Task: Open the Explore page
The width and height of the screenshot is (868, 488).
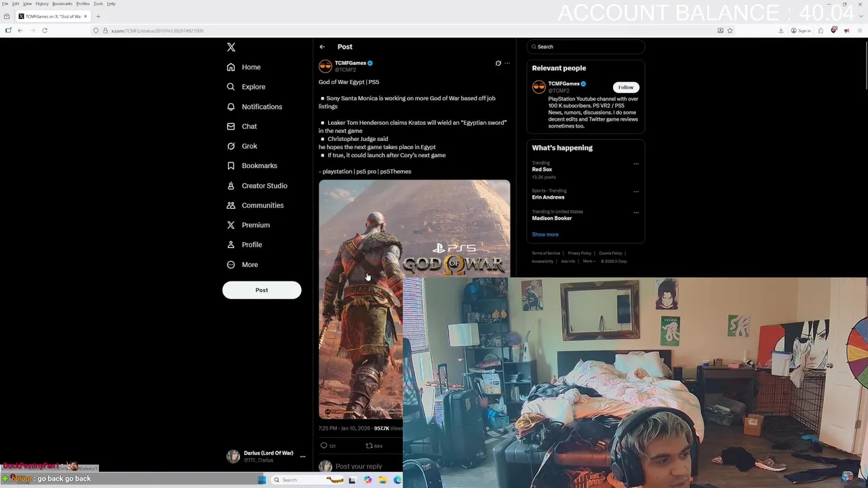Action: click(x=246, y=87)
